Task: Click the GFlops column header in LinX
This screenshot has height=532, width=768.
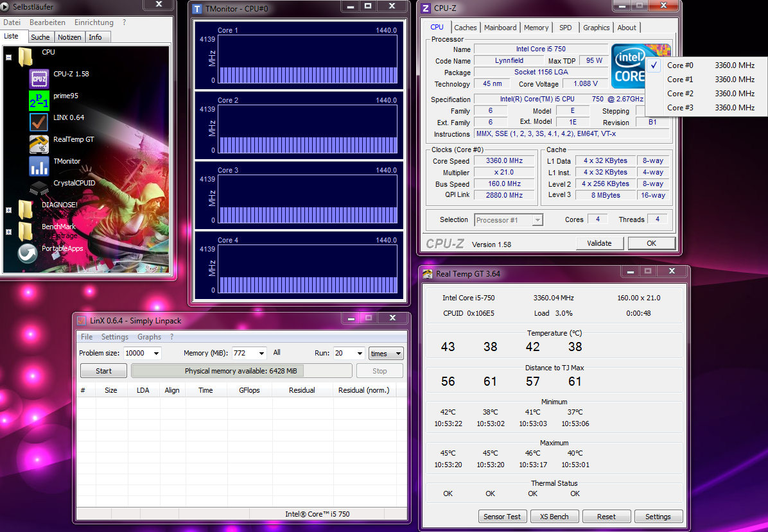Action: pyautogui.click(x=249, y=390)
